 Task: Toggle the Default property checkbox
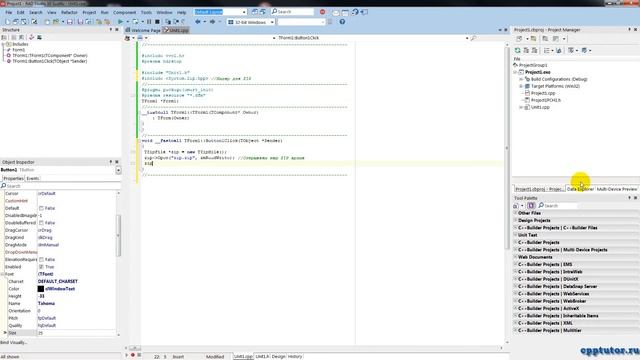pyautogui.click(x=41, y=208)
